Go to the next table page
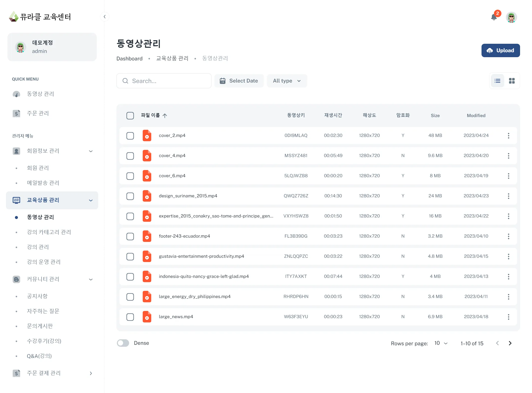The height and width of the screenshot is (393, 532). [x=510, y=343]
